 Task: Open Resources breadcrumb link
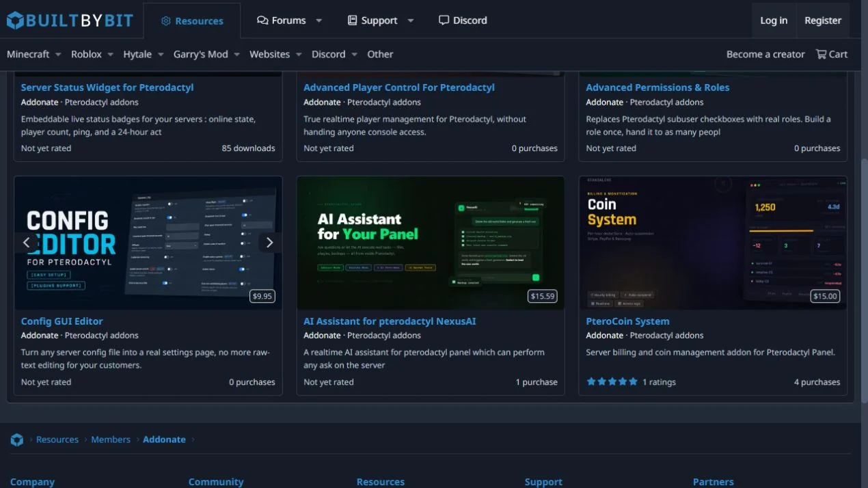[x=57, y=439]
